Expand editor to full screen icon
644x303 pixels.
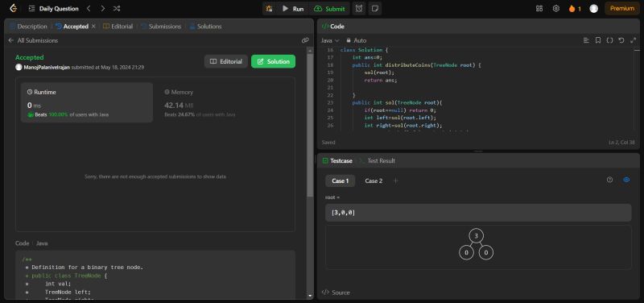[633, 40]
